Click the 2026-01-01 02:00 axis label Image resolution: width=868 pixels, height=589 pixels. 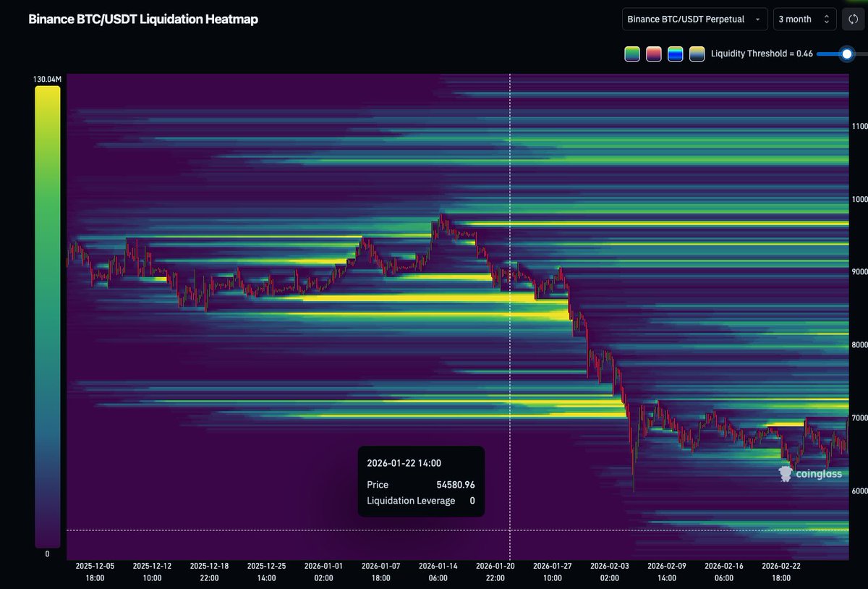click(324, 572)
